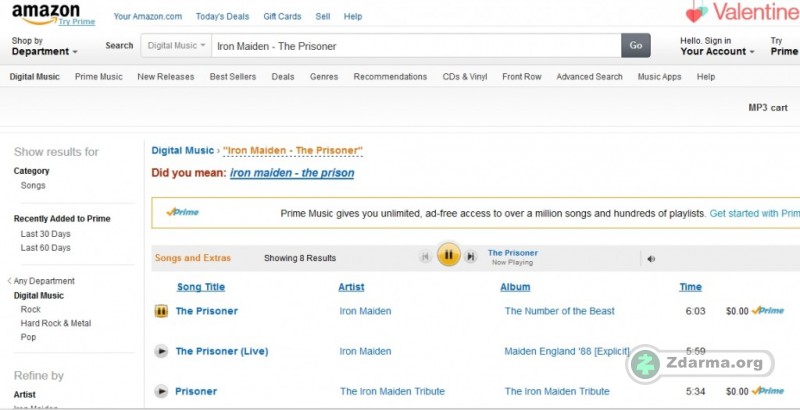Image resolution: width=800 pixels, height=410 pixels.
Task: Play the Prisoner tribute track
Action: tap(161, 391)
